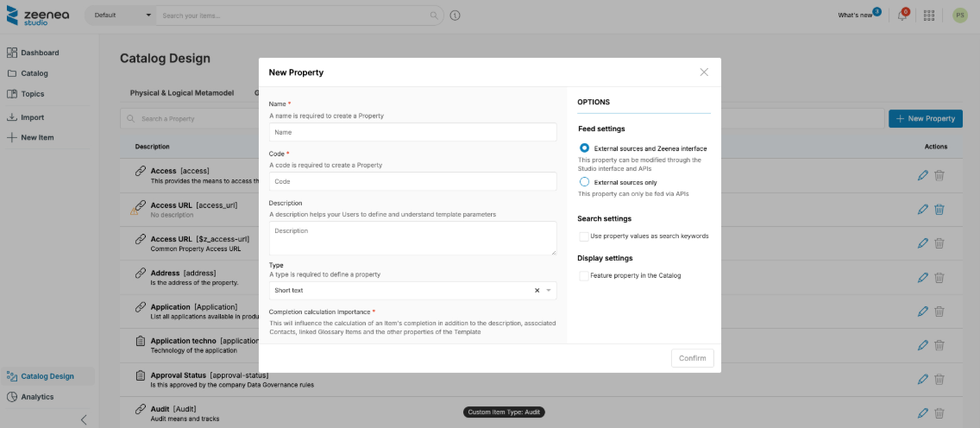Screen dimensions: 980x428
Task: Click trash icon for Address property row
Action: [x=939, y=278]
